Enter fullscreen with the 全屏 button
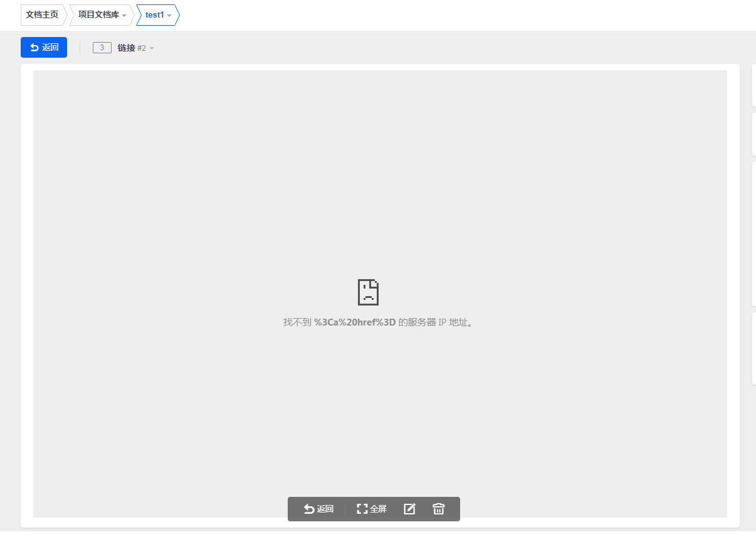 pyautogui.click(x=372, y=509)
